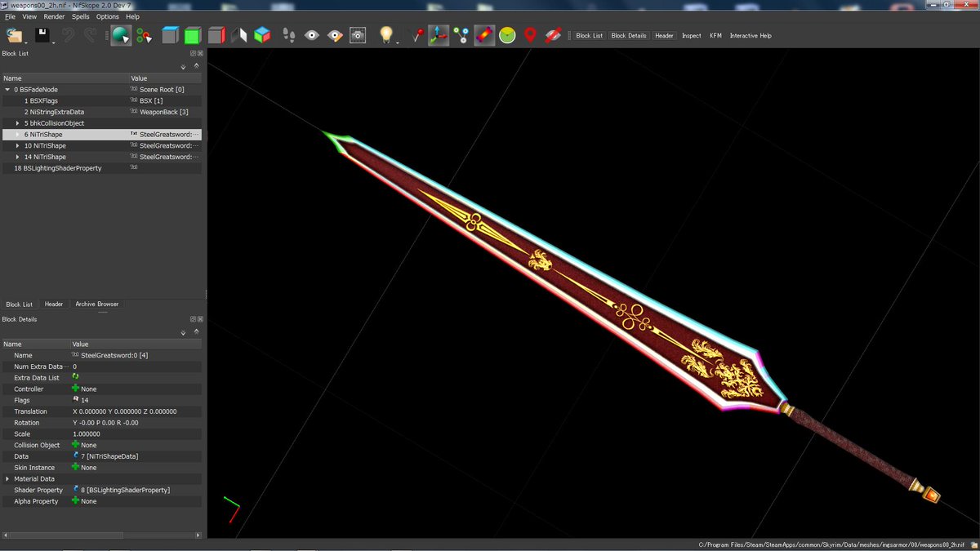Viewport: 980px width, 551px height.
Task: Click the undo arrow icon
Action: (69, 35)
